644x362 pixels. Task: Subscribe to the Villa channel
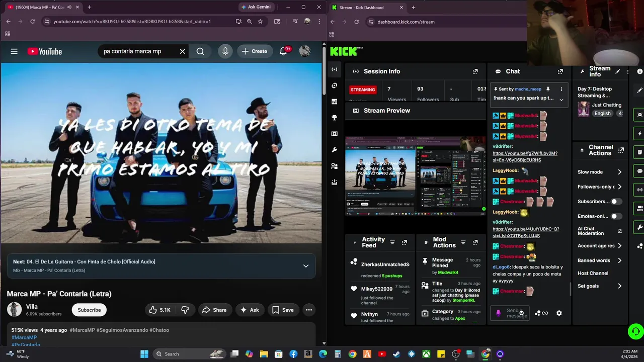coord(89,310)
